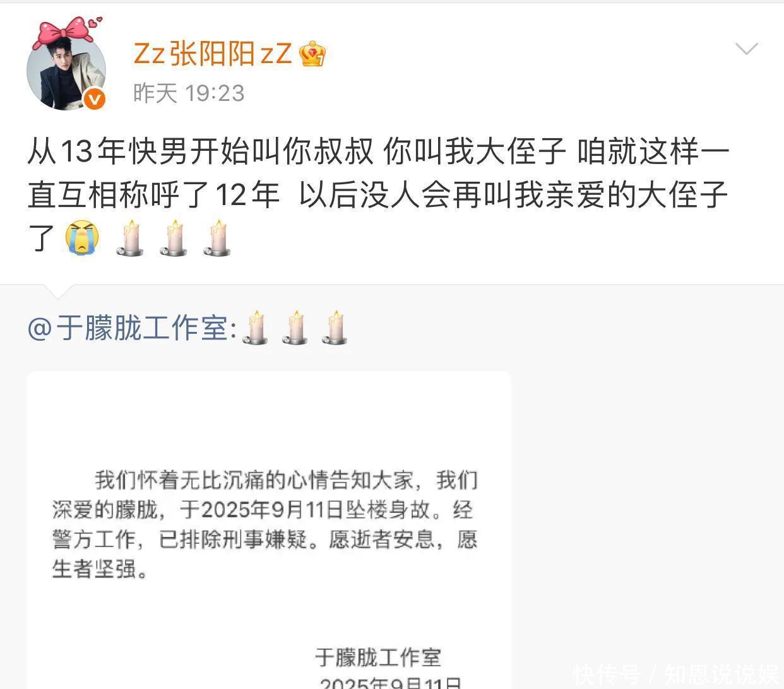Open the Zz张阳阳zZ username link

[213, 54]
